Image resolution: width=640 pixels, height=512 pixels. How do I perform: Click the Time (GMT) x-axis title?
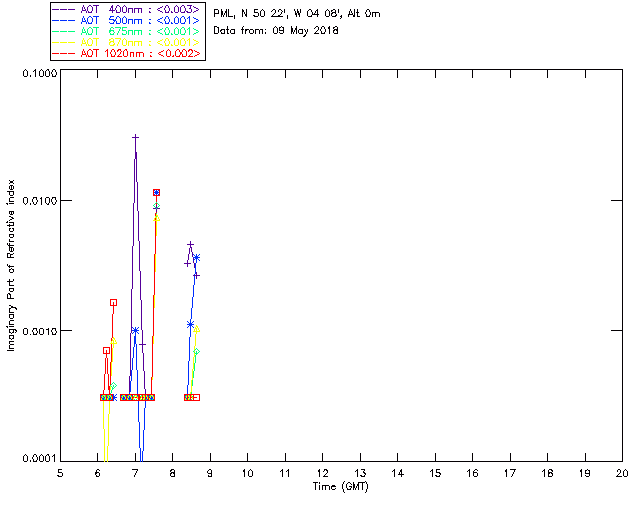(x=341, y=487)
